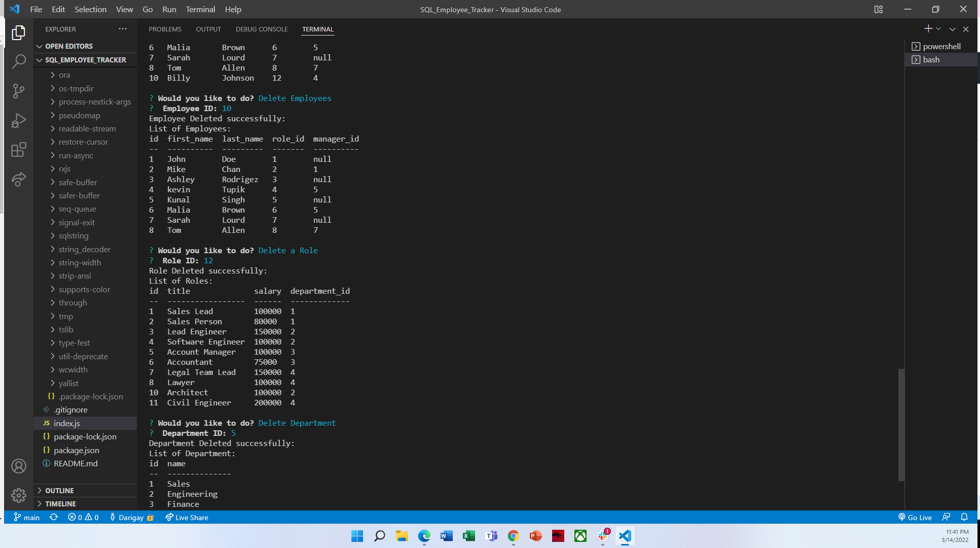The height and width of the screenshot is (548, 980).
Task: Select the Live Share icon in activity bar
Action: 19,179
